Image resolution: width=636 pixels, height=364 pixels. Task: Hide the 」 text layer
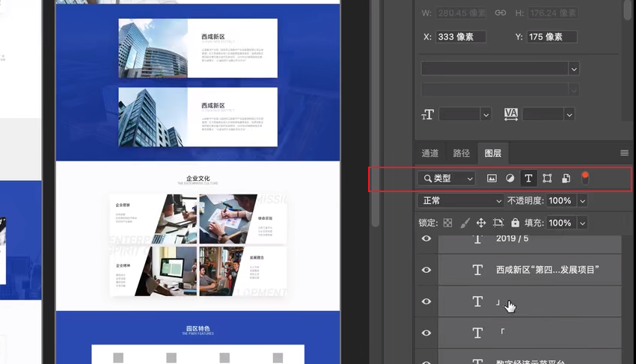[426, 301]
